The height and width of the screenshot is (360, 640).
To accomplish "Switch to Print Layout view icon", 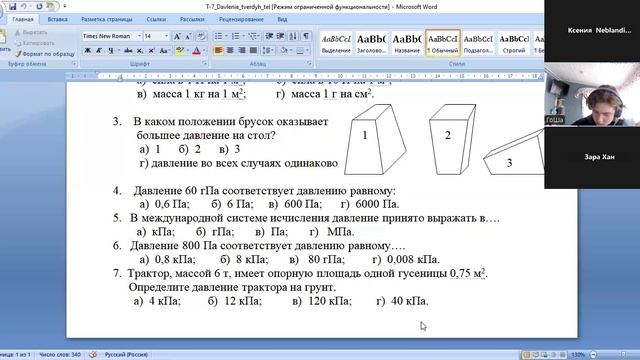I will click(x=527, y=354).
